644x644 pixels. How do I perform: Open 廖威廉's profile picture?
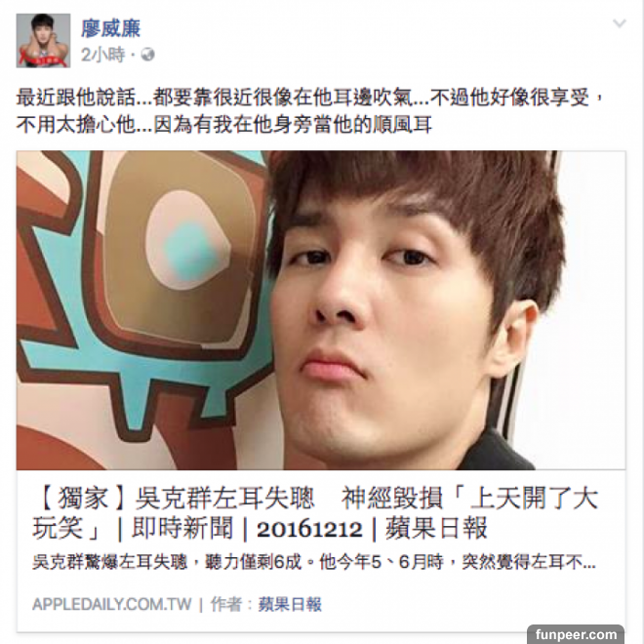[x=43, y=41]
